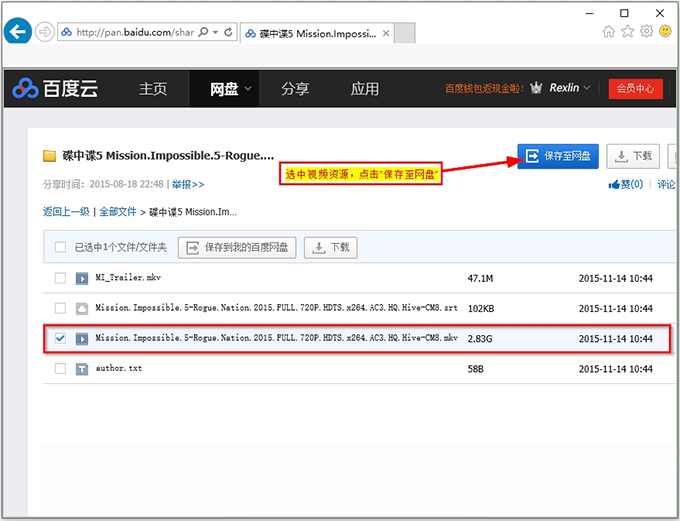This screenshot has width=680, height=521.
Task: Toggle the select-all checkbox in list header
Action: pos(60,247)
